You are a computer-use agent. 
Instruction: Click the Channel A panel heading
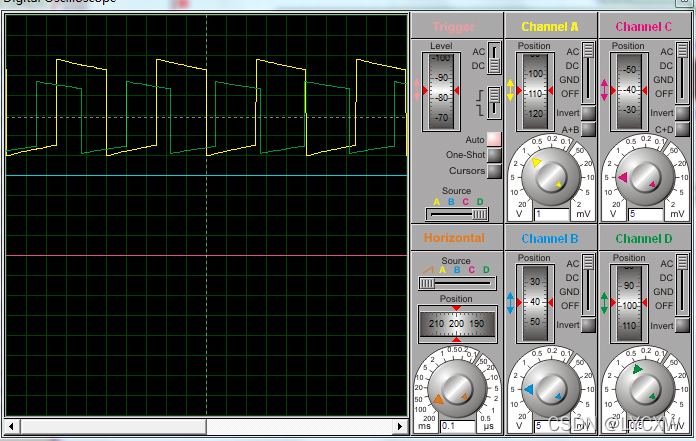click(550, 27)
